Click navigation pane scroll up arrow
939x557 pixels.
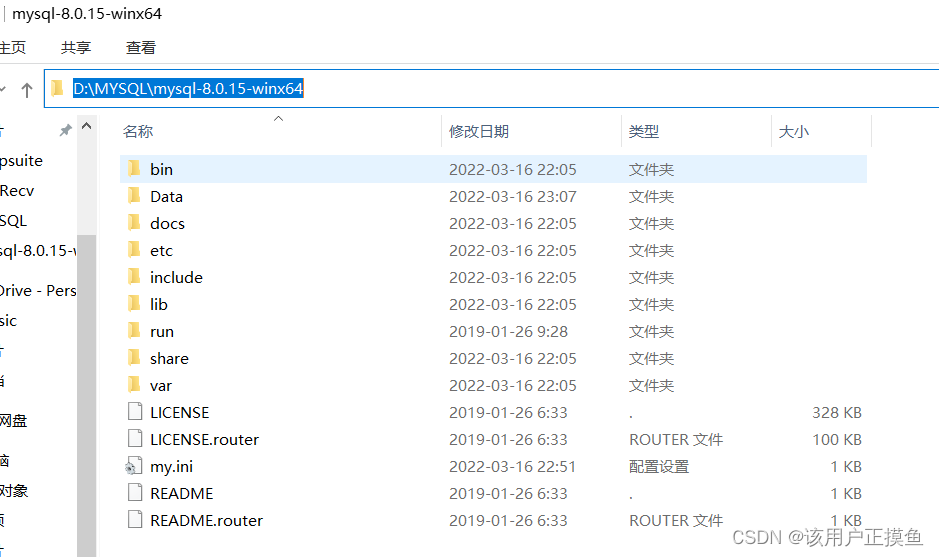[x=86, y=126]
